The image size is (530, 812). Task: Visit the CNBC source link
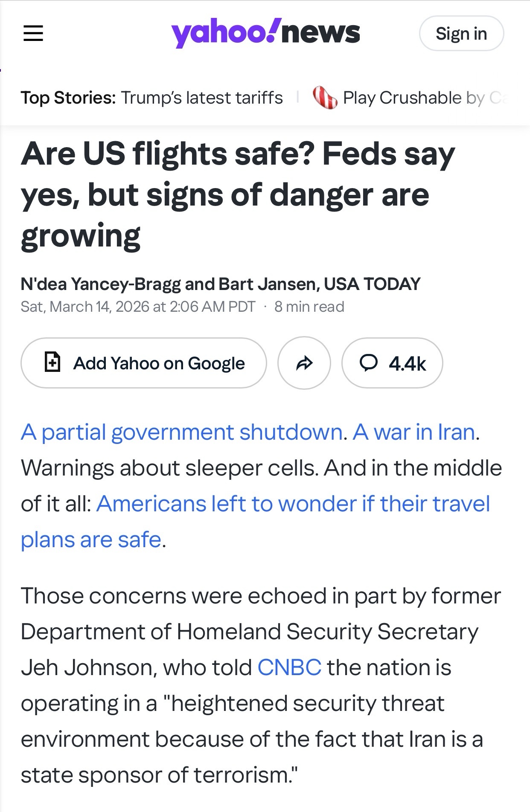point(289,667)
